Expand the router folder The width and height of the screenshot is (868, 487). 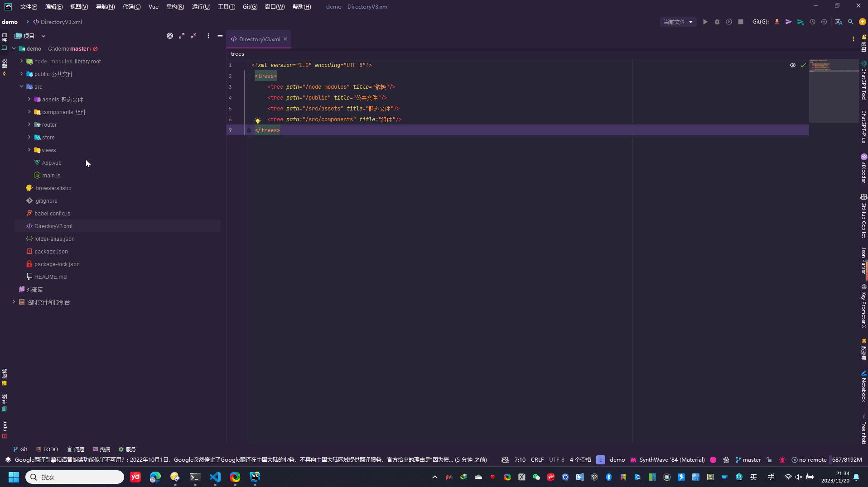tap(29, 124)
